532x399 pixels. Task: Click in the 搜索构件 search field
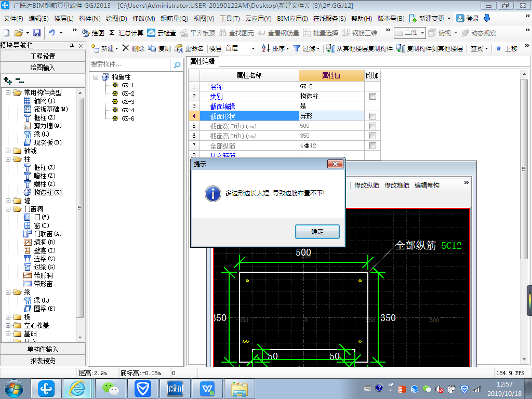pos(130,64)
